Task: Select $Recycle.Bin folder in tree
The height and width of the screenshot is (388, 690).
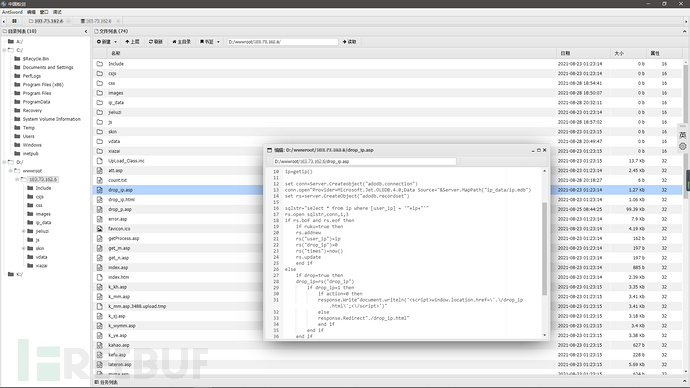Action: click(x=36, y=59)
